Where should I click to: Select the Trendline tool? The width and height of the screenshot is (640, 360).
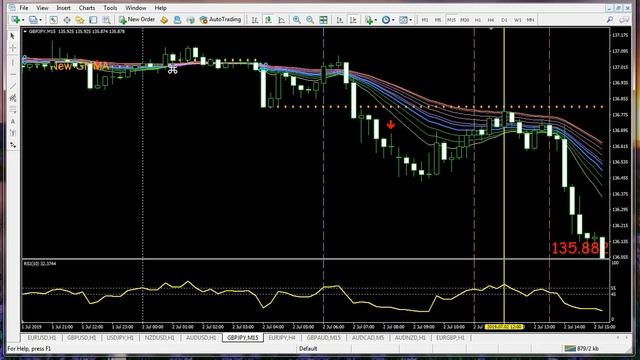click(13, 86)
